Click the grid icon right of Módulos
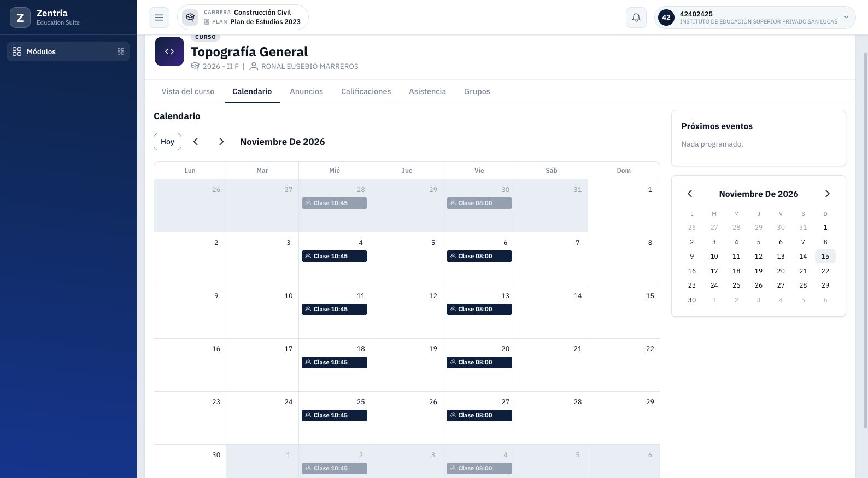 click(x=121, y=51)
